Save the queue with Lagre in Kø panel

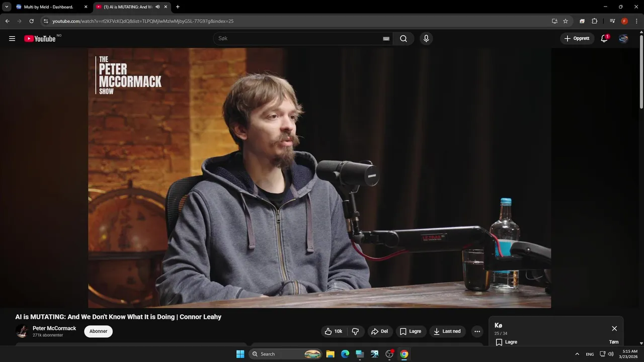point(506,342)
